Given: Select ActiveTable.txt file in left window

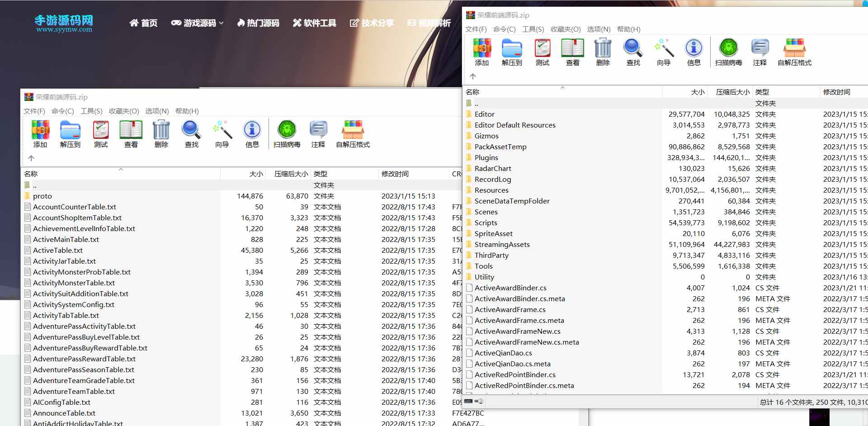Looking at the screenshot, I should tap(58, 251).
